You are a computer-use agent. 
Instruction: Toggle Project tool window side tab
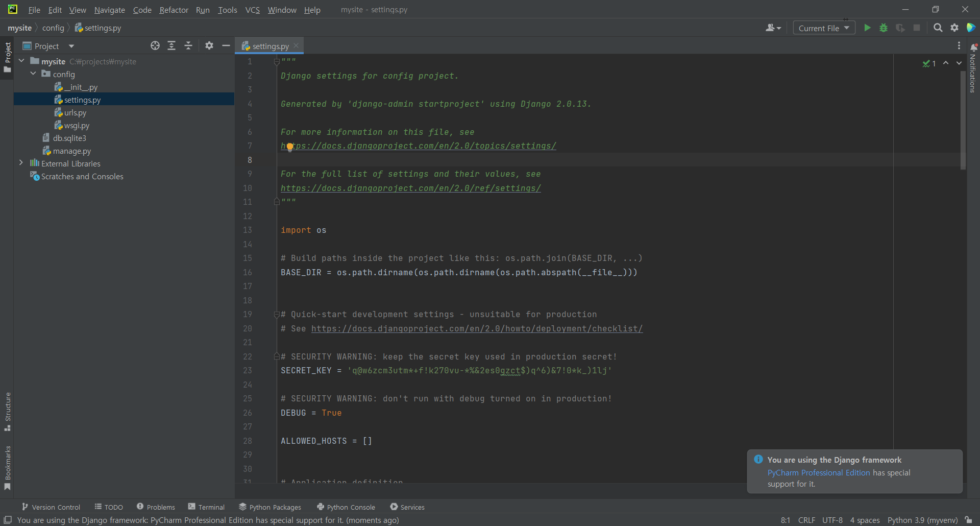(x=7, y=57)
